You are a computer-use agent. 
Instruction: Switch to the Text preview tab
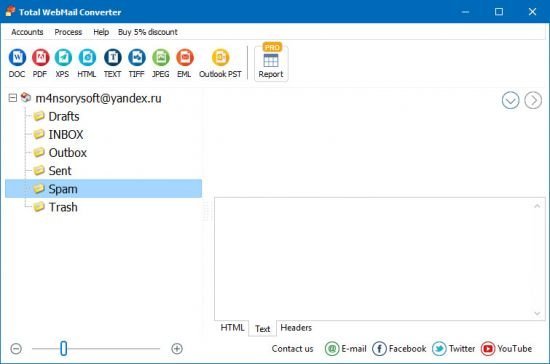262,329
